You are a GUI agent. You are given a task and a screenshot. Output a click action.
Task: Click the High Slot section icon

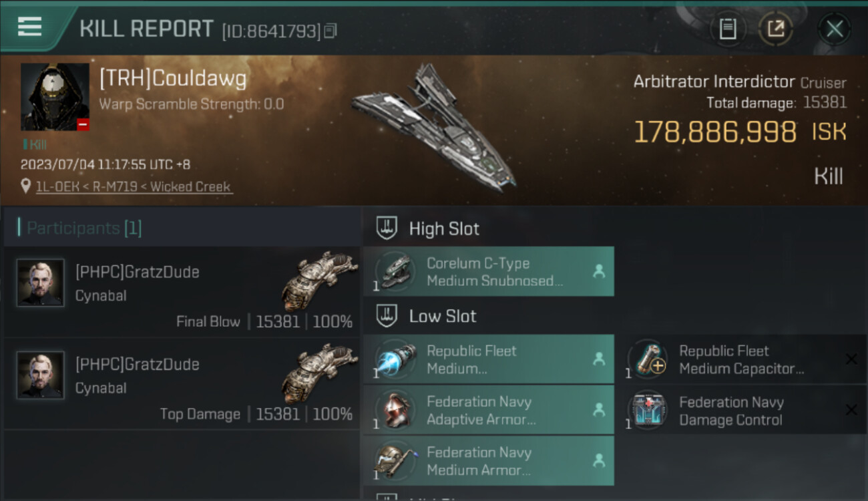387,228
